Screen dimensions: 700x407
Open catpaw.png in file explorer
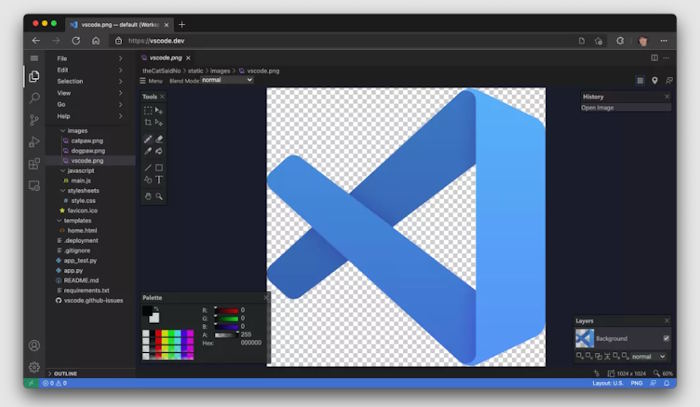tap(87, 141)
